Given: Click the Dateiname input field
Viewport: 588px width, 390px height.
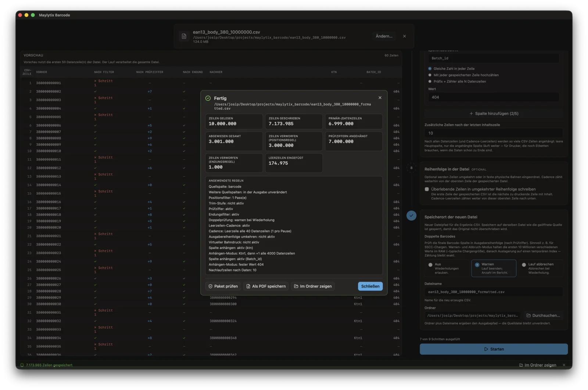Looking at the screenshot, I should pos(494,292).
